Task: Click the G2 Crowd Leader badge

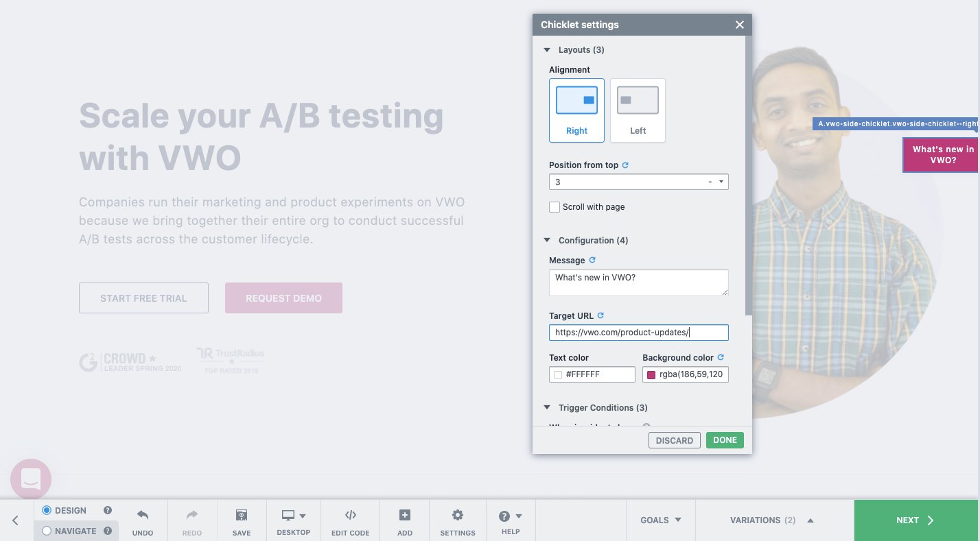Action: [x=130, y=362]
